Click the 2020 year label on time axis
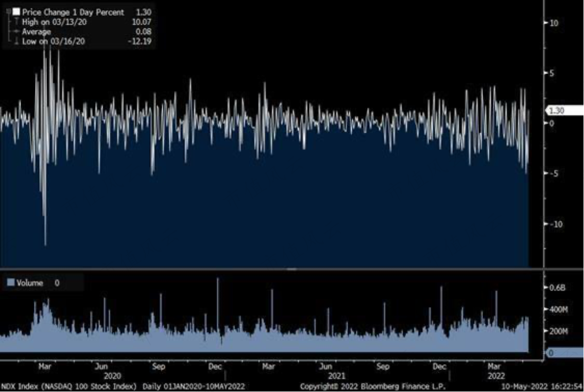 pyautogui.click(x=112, y=377)
